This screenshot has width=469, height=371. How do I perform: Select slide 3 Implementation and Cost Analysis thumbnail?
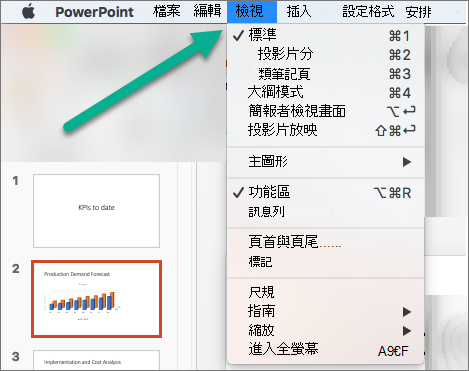(96, 360)
